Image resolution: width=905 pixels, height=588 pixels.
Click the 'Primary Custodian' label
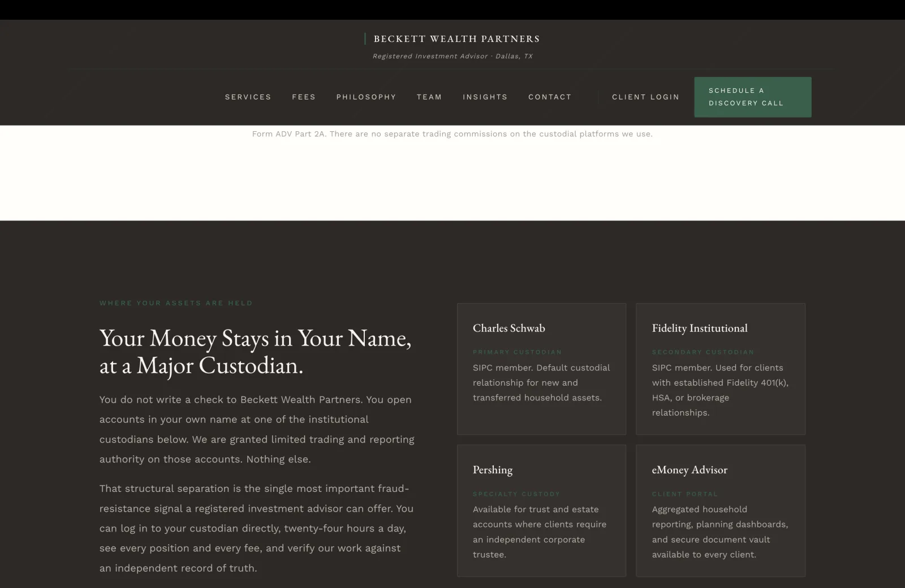[518, 352]
